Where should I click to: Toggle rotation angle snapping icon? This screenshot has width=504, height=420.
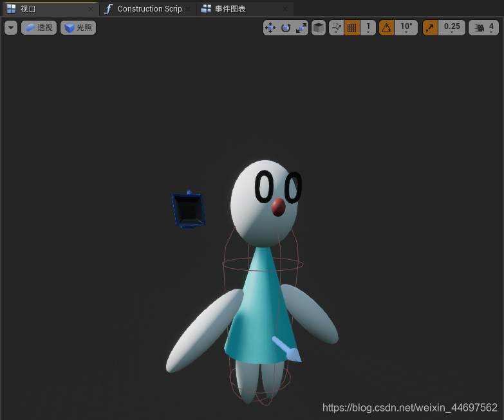click(387, 28)
